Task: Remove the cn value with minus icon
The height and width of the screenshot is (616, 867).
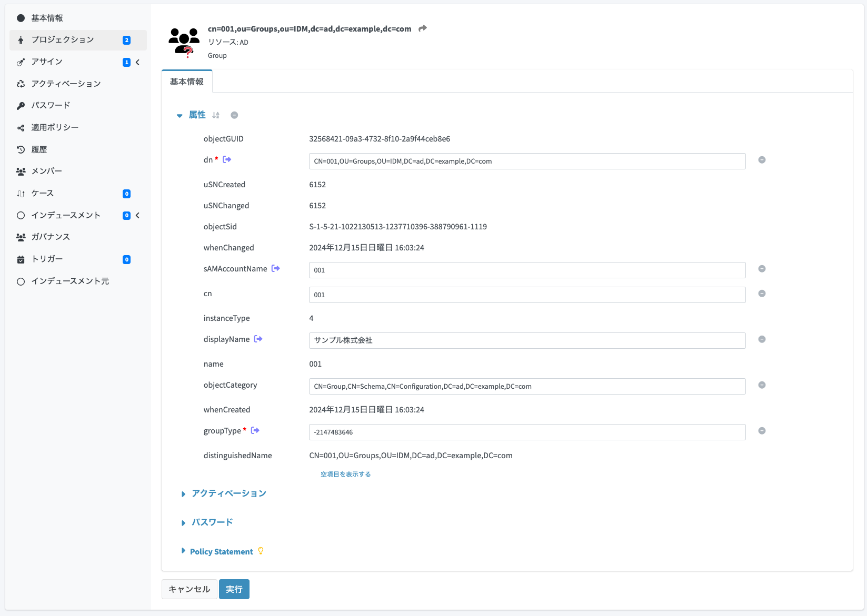Action: coord(762,294)
